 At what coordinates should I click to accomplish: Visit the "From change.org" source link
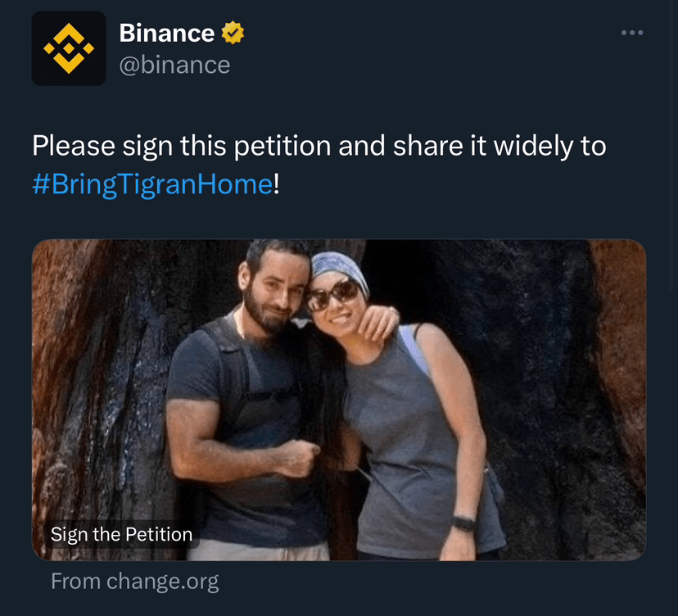(135, 582)
